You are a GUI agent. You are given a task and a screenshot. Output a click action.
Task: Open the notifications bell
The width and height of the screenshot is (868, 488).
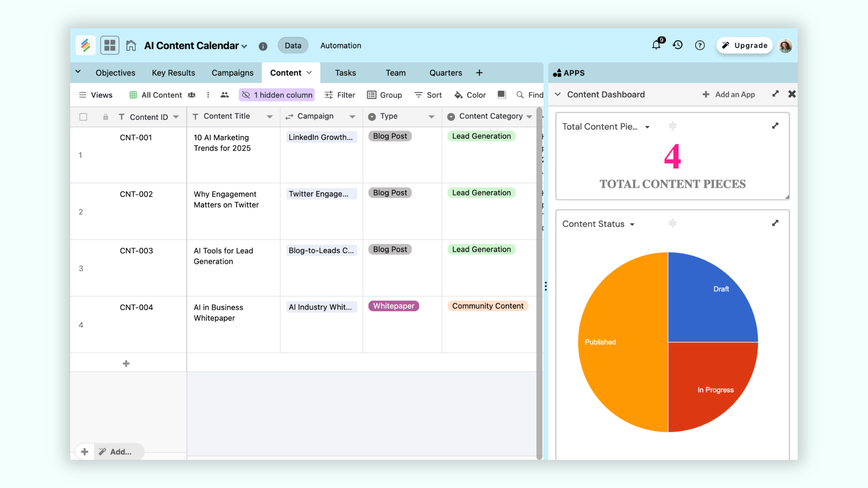coord(656,45)
